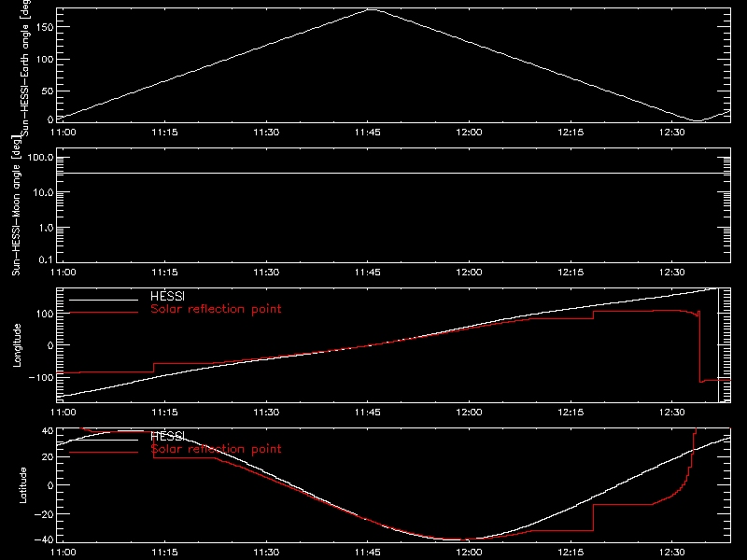Click red 'Solar reflection point' legend in Longitude plot
The width and height of the screenshot is (747, 560).
click(x=217, y=309)
